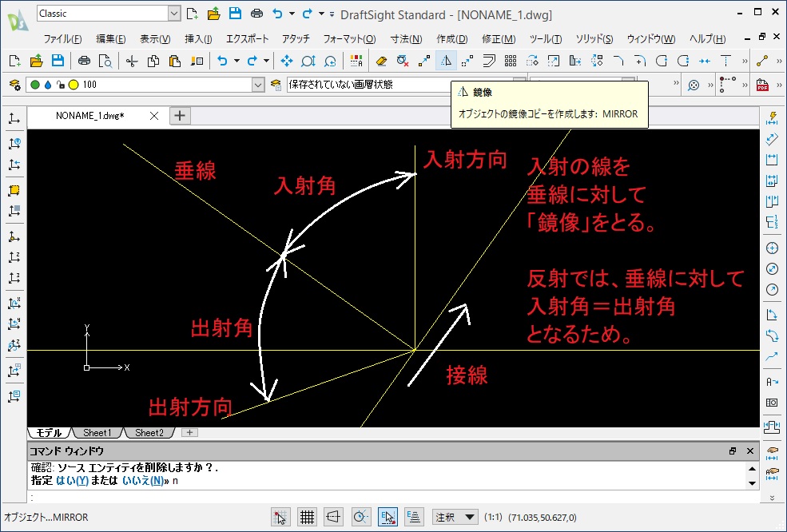The width and height of the screenshot is (787, 532).
Task: Expand the Quick Access toolbar customize arrow
Action: 332,14
